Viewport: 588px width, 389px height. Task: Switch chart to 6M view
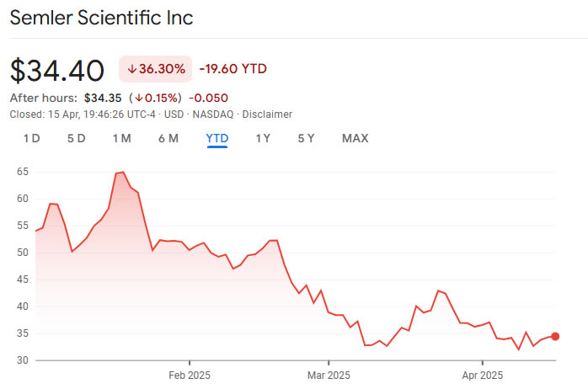[x=168, y=138]
